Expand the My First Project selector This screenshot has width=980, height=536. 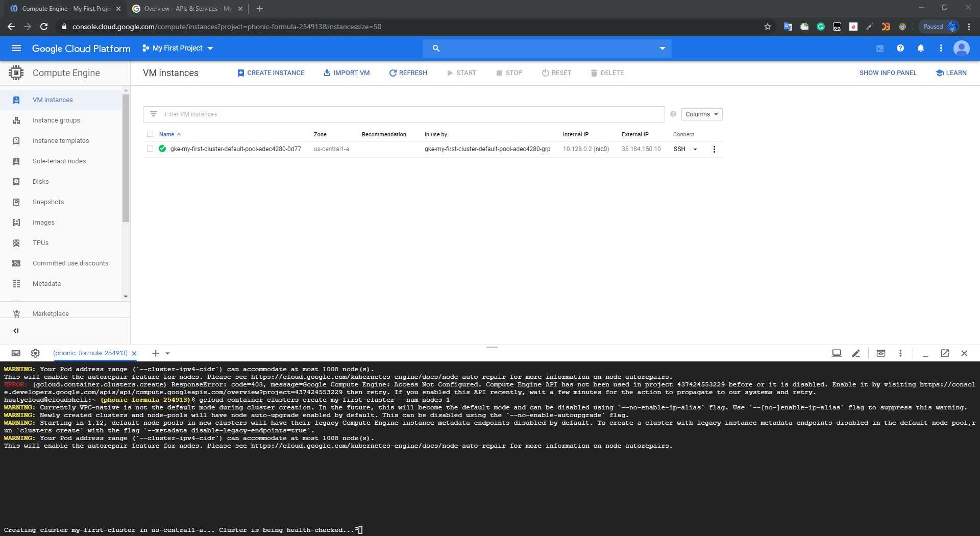click(178, 48)
